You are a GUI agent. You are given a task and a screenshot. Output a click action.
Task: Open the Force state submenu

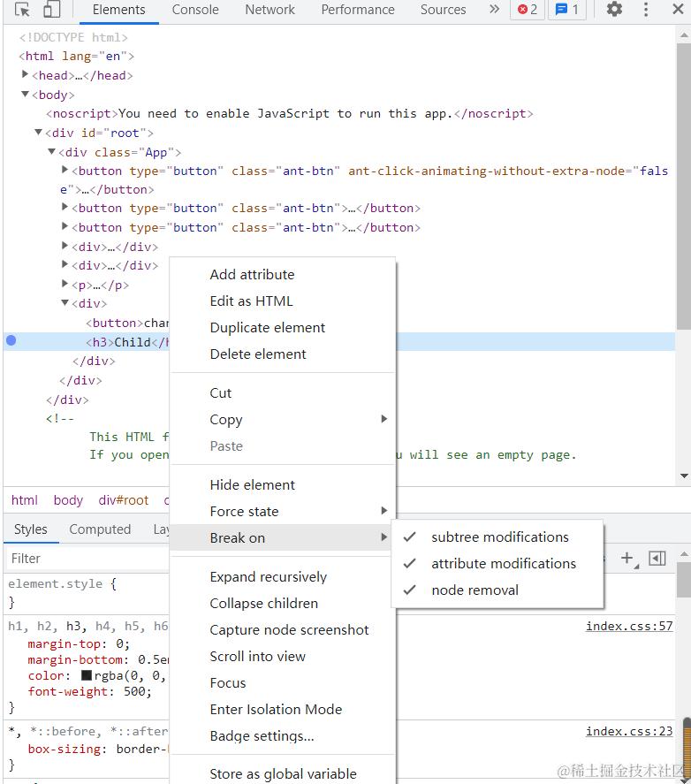[283, 512]
